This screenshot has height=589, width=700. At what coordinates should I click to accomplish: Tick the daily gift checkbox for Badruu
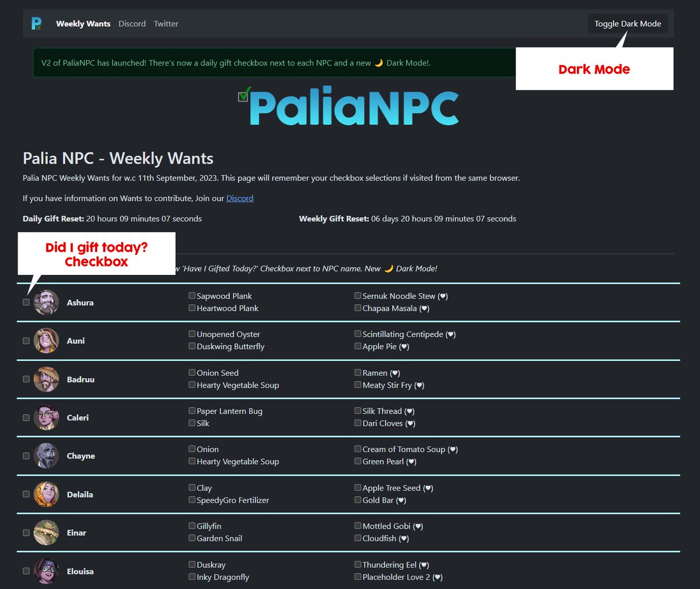coord(26,379)
